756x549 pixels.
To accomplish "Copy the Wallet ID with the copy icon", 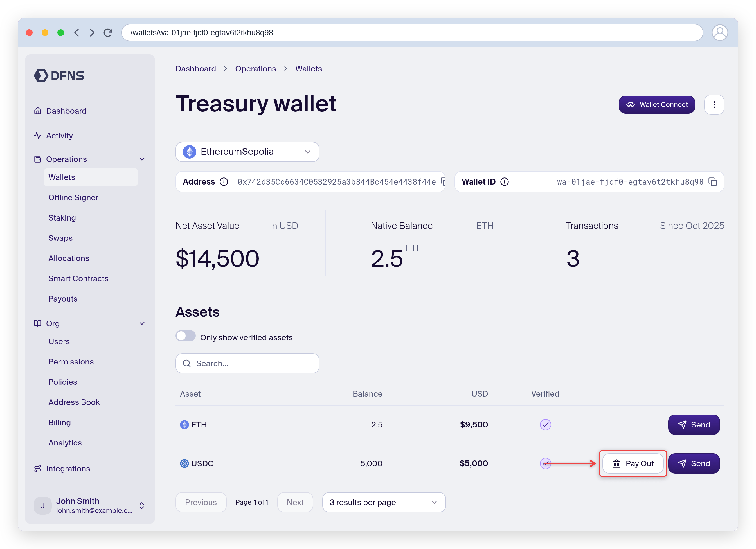I will [713, 182].
